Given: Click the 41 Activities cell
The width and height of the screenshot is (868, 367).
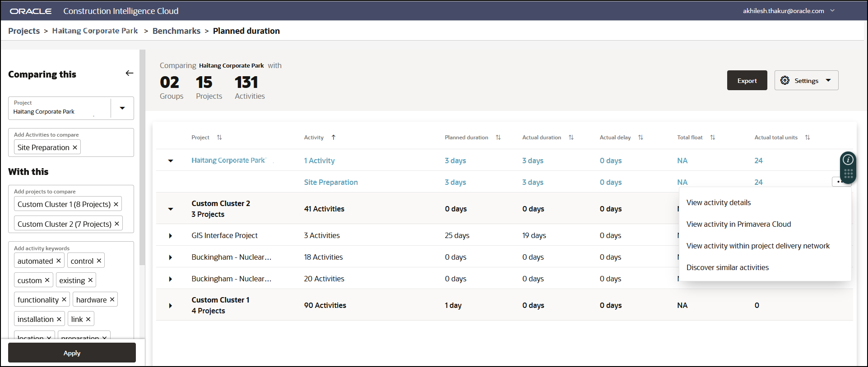Looking at the screenshot, I should tap(324, 209).
